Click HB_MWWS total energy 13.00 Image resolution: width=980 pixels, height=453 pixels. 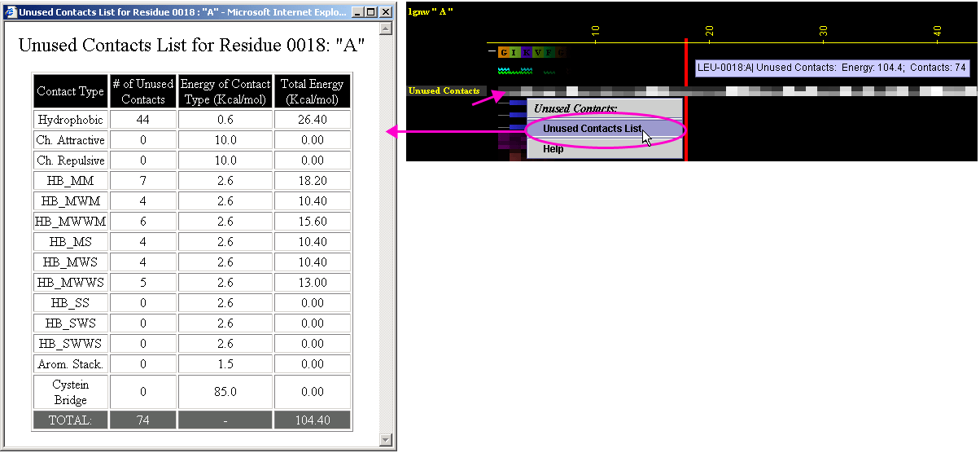313,283
